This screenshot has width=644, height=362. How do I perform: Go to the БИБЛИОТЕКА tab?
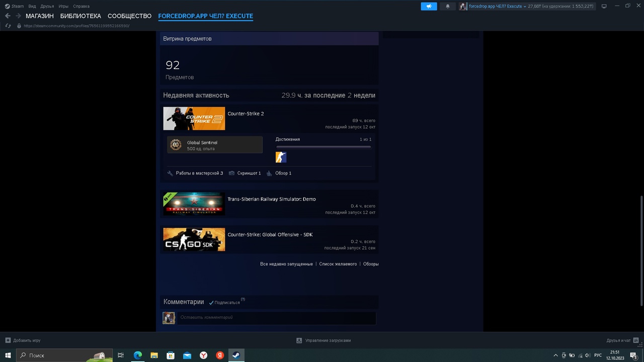(80, 16)
